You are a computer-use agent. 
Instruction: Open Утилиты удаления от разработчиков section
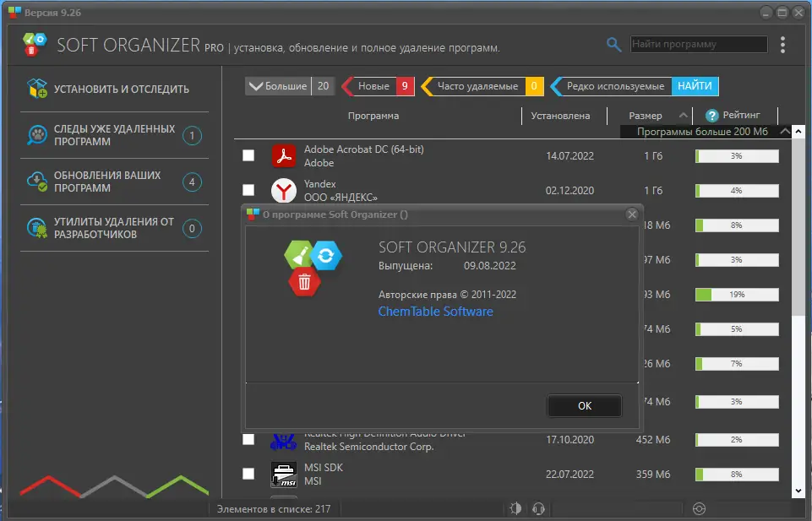114,228
